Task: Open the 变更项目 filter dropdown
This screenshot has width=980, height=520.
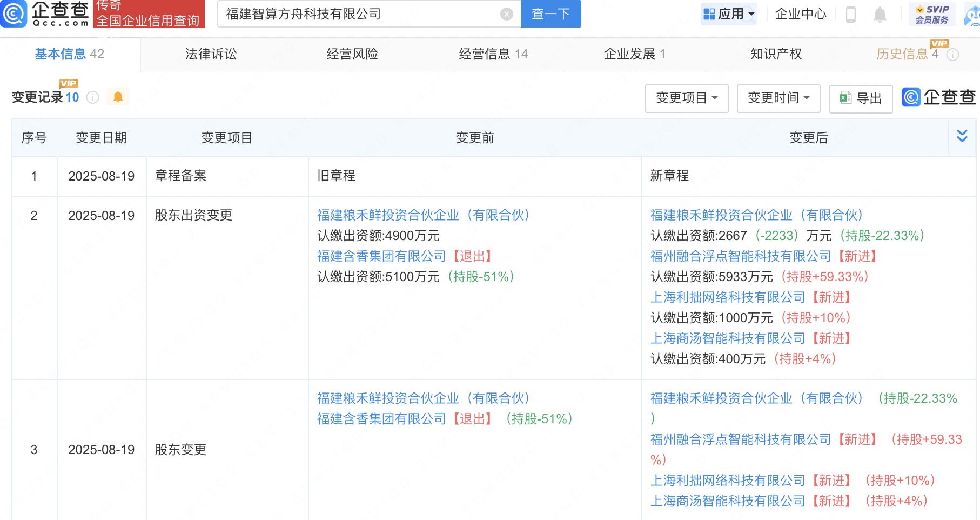Action: pyautogui.click(x=687, y=98)
